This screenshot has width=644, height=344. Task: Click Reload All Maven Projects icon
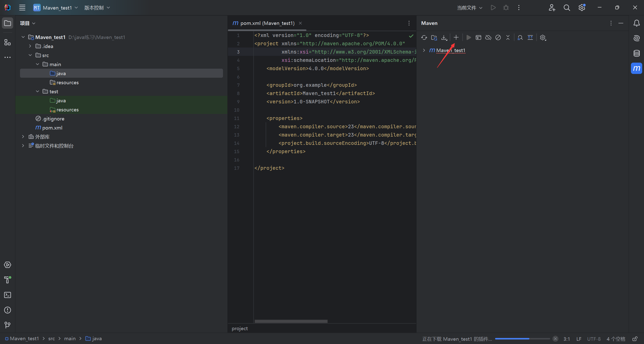click(424, 38)
